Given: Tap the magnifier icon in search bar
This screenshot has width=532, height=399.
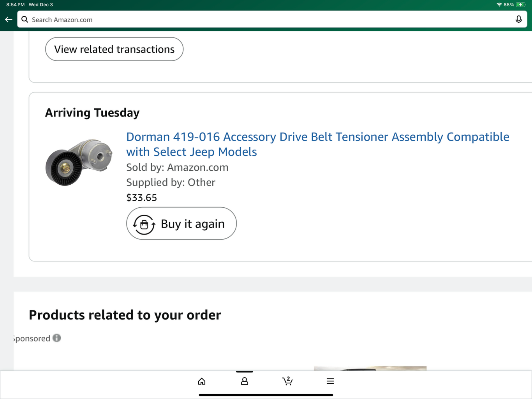Looking at the screenshot, I should [24, 20].
